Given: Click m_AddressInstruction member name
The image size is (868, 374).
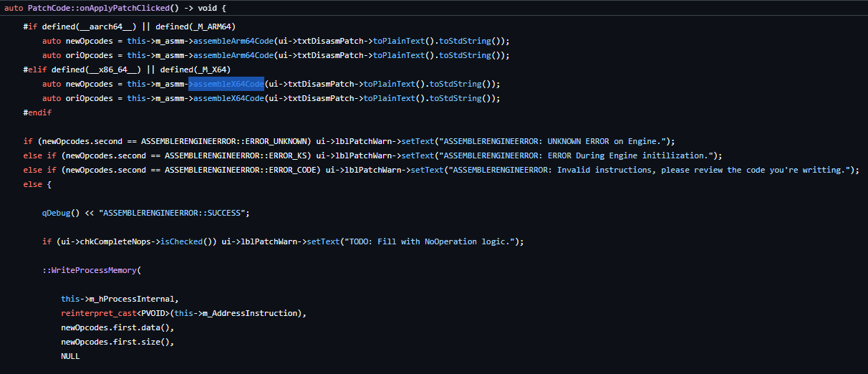Looking at the screenshot, I should [x=251, y=313].
